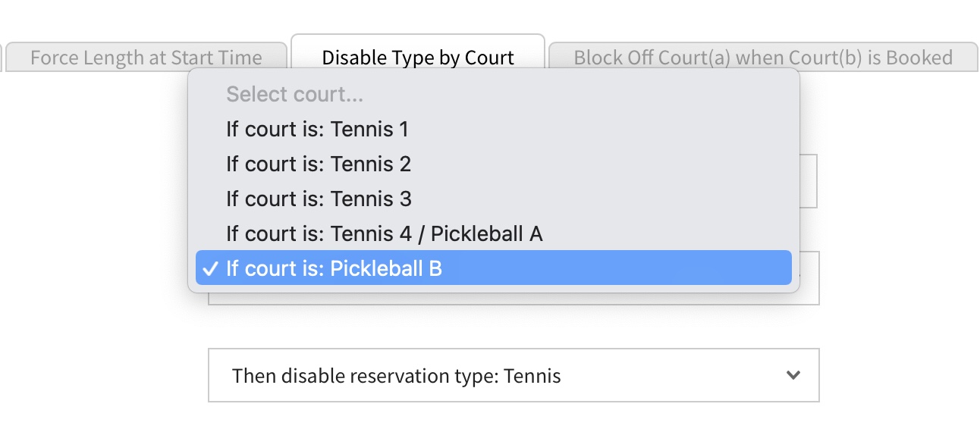980x432 pixels.
Task: Select 'Tennis 4 / Pickleball A' court option
Action: tap(384, 233)
